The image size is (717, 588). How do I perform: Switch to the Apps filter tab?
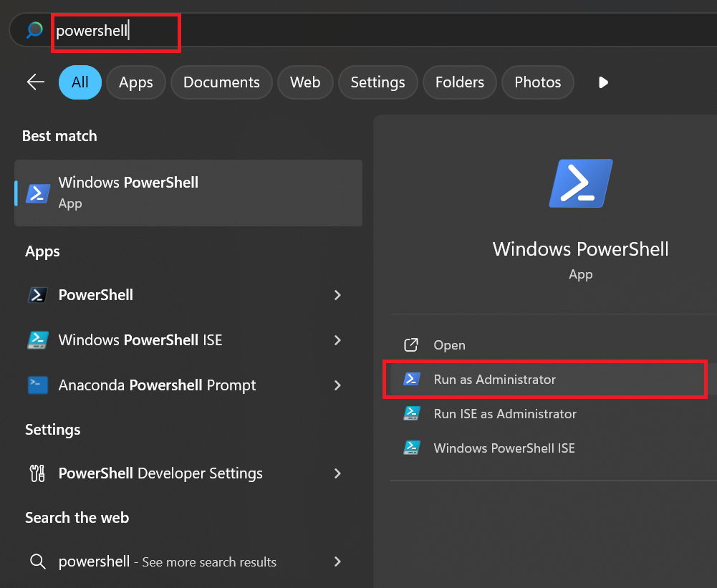136,82
